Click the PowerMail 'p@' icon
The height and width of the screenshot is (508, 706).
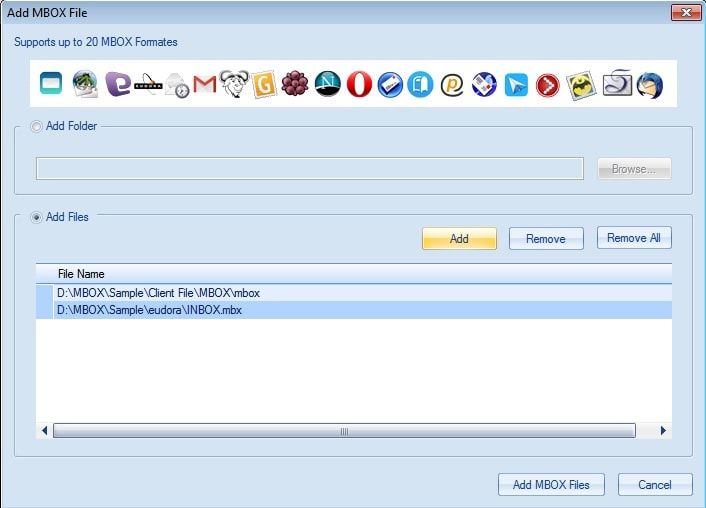452,85
